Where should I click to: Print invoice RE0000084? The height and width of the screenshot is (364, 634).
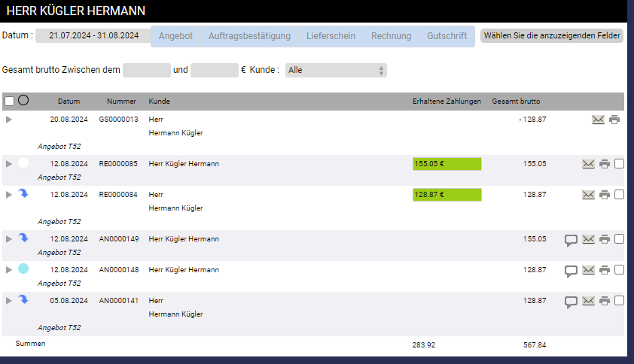[x=605, y=195]
